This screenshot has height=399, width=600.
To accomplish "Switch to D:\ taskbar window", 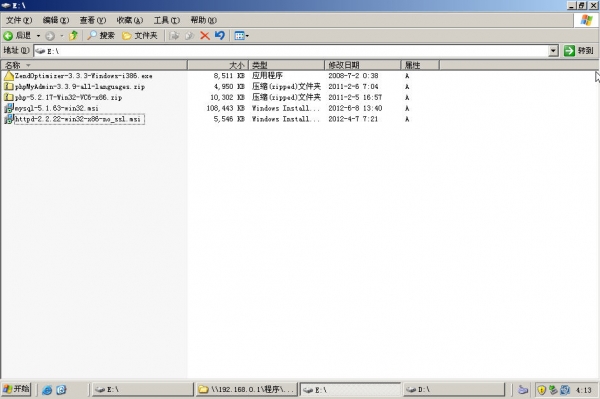I will coord(454,389).
